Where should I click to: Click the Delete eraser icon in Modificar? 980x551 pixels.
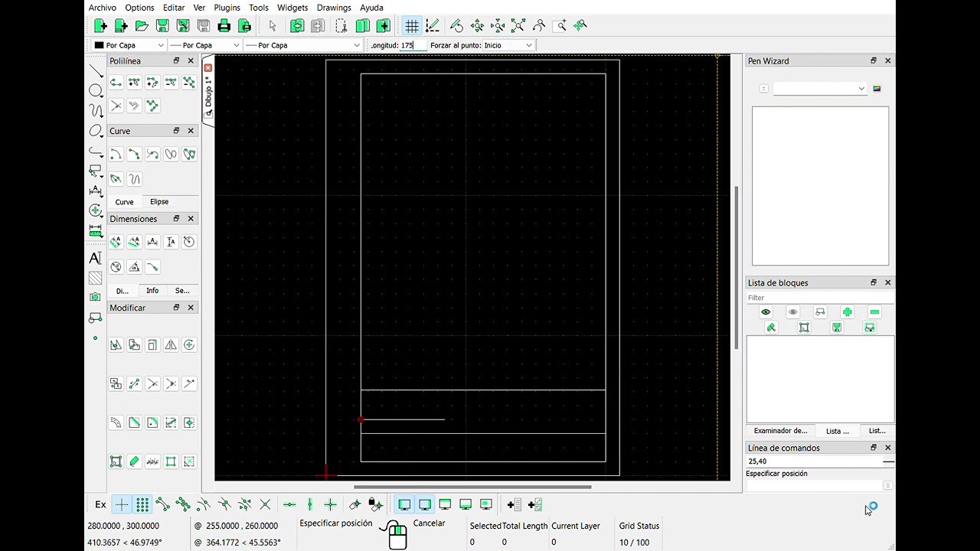pos(134,461)
